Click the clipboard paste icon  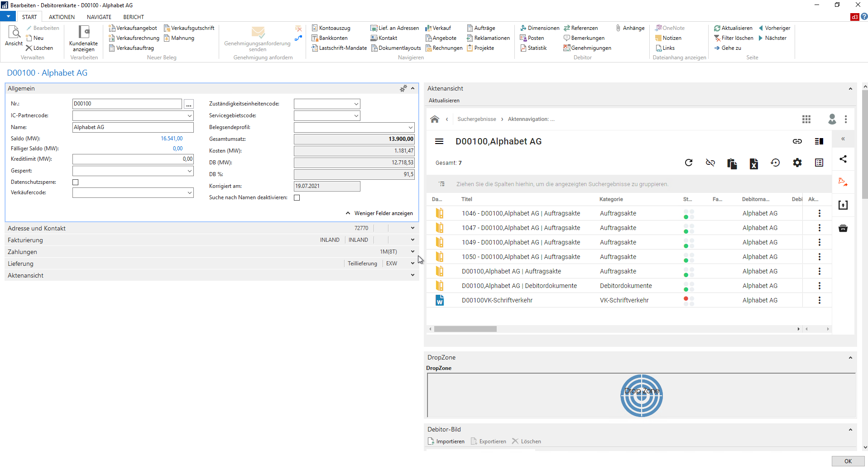732,163
